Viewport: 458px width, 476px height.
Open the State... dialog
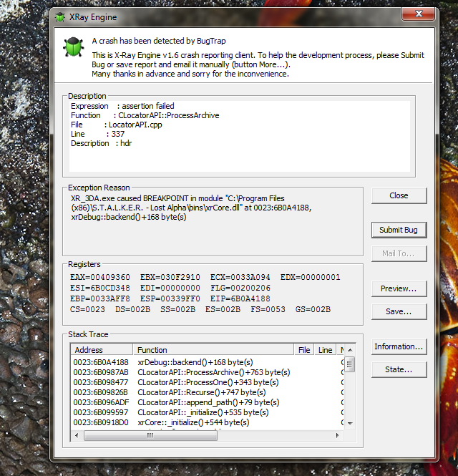(x=399, y=369)
